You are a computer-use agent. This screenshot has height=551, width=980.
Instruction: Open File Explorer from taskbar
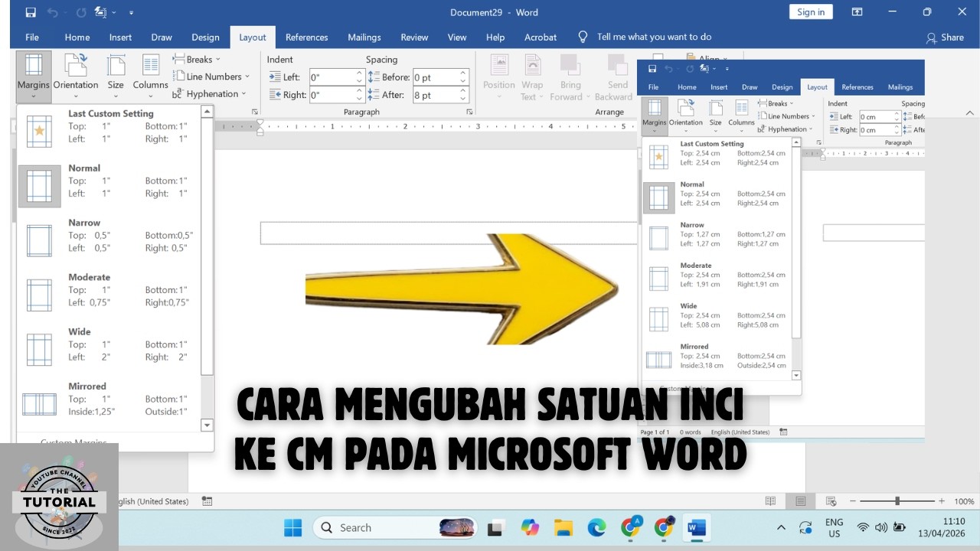[563, 527]
